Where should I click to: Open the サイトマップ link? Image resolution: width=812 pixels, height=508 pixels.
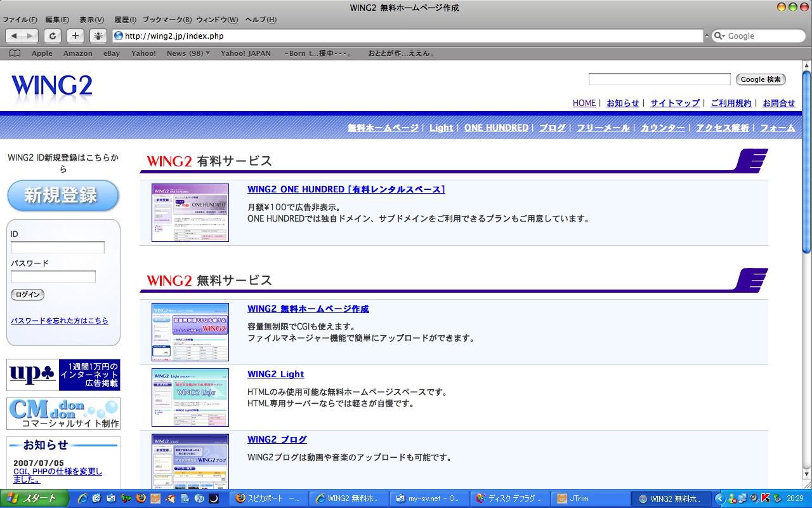pos(675,103)
